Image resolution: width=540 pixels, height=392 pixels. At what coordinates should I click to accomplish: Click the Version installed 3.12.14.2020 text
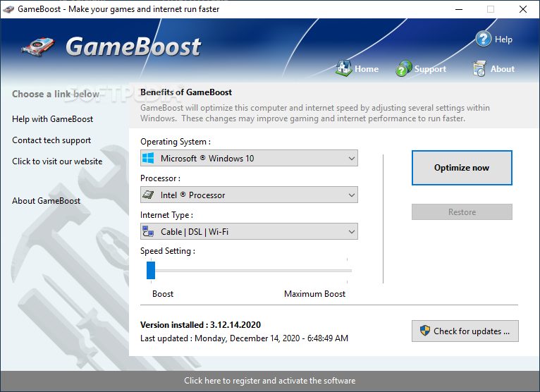(x=200, y=325)
